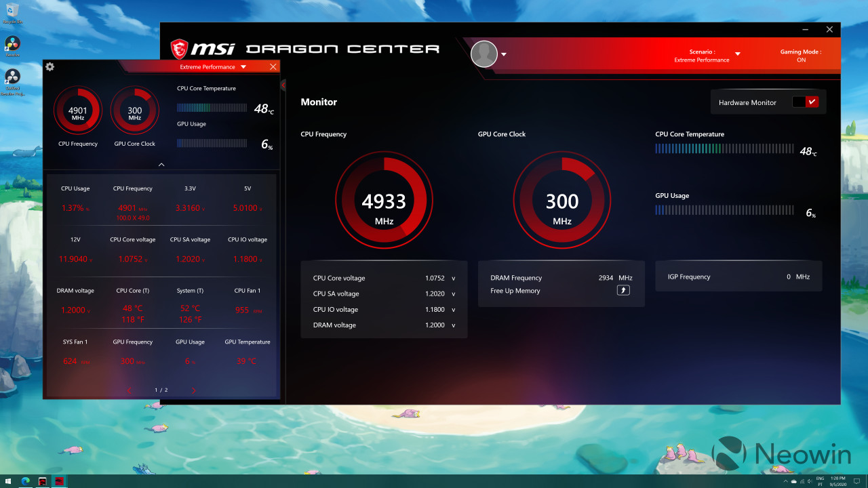Click the 5V reading 5.0100
This screenshot has width=868, height=488.
point(248,208)
